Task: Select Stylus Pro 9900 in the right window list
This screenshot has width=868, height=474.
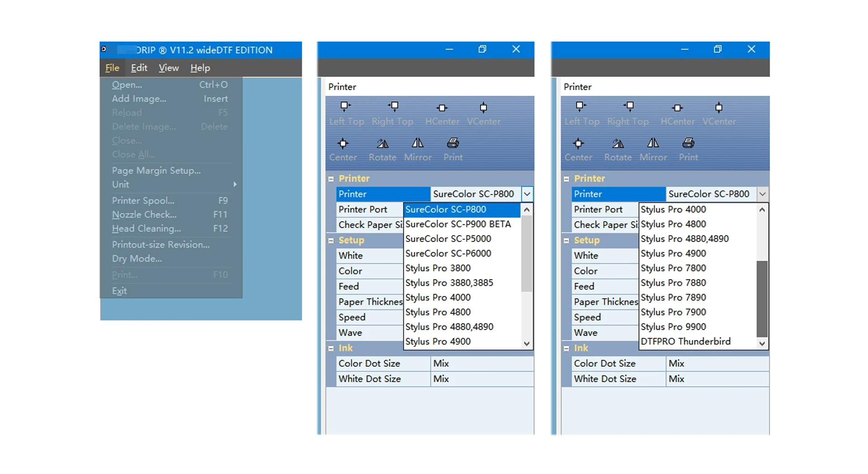Action: point(698,327)
